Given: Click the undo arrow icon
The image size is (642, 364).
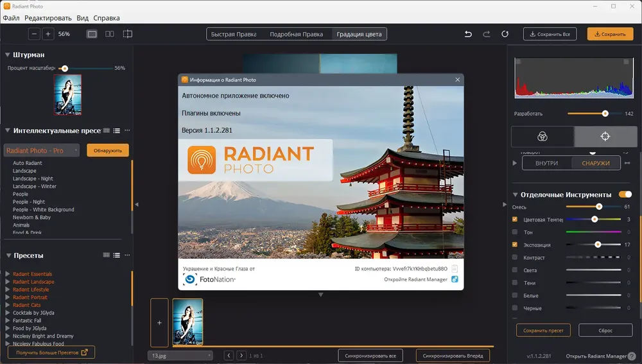Looking at the screenshot, I should (x=468, y=34).
